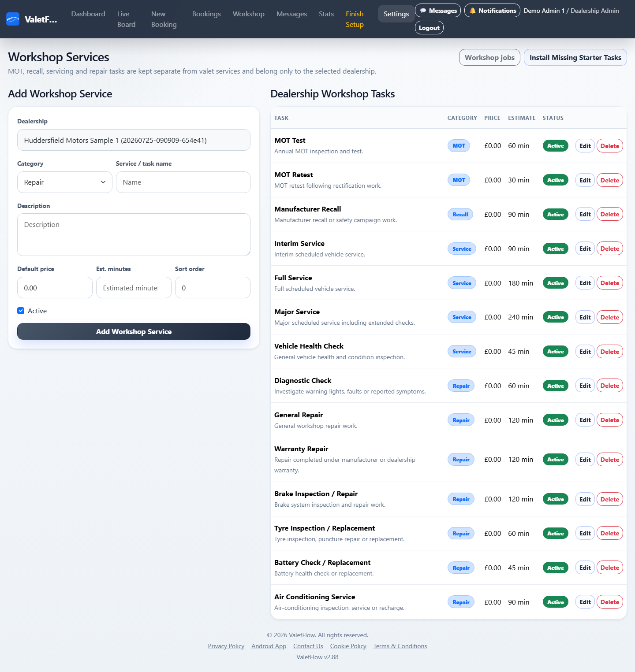Open the Contact Us link
635x672 pixels.
pos(308,646)
